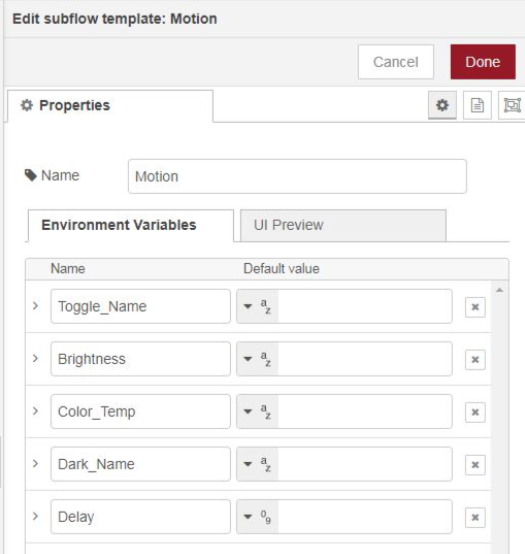525x554 pixels.
Task: Delete the Brightness variable row
Action: pos(475,360)
